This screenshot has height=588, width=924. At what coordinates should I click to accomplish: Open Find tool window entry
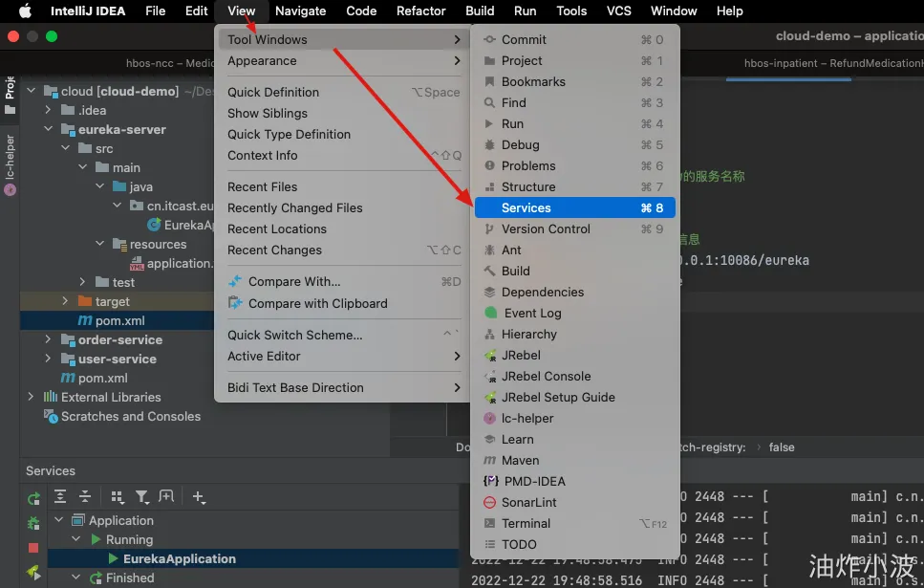[574, 102]
